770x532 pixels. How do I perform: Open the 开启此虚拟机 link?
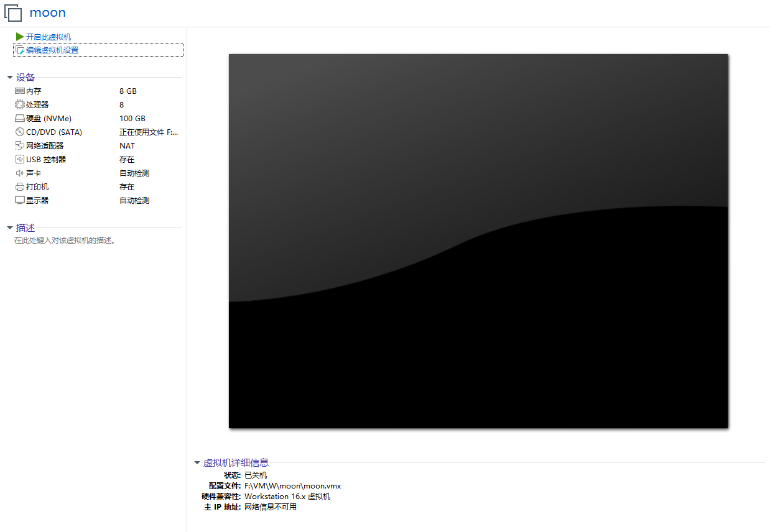[x=49, y=37]
